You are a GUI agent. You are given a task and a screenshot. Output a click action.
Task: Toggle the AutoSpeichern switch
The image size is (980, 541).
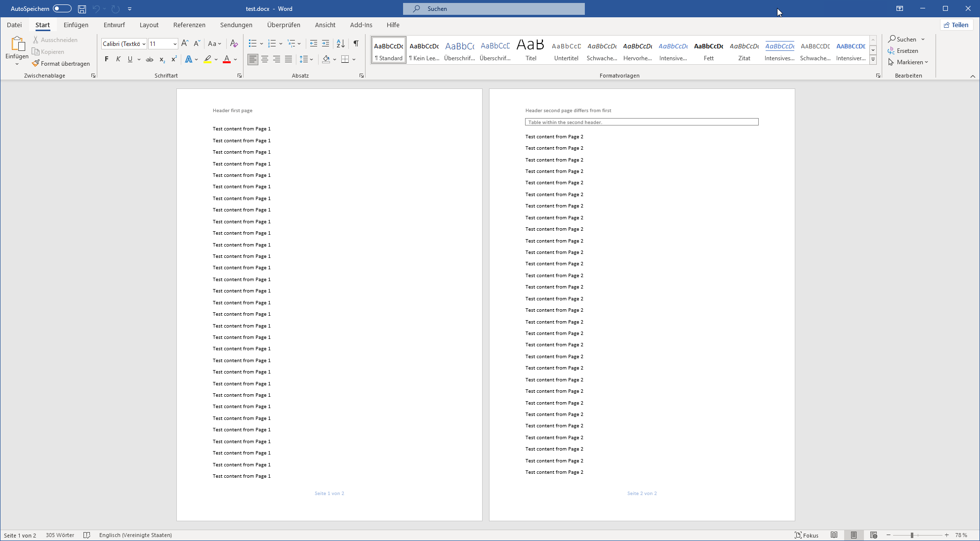(x=62, y=8)
